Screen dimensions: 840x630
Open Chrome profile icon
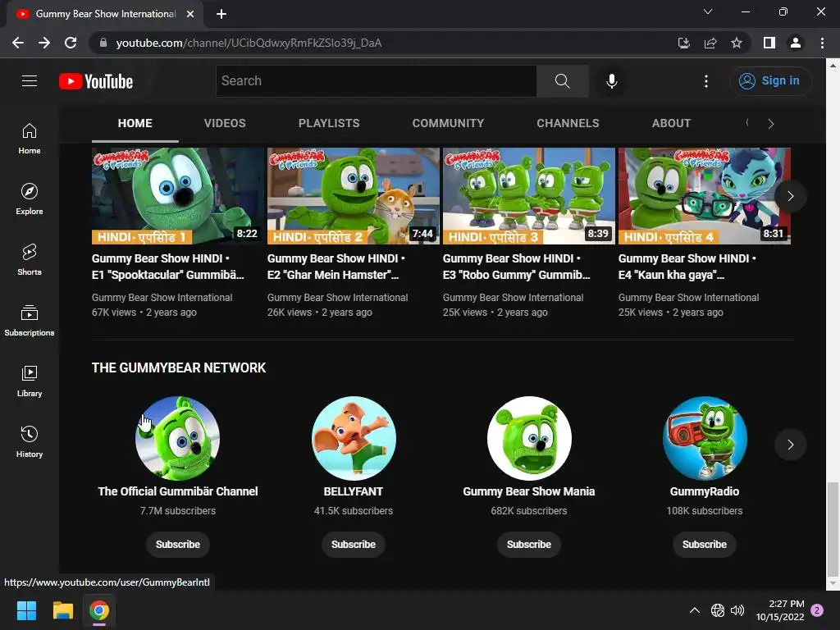coord(796,43)
